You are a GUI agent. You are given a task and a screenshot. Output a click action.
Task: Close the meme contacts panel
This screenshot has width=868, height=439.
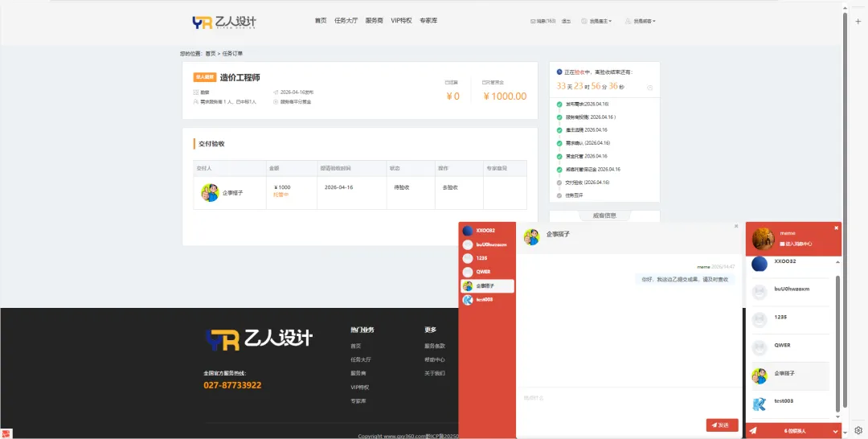click(837, 228)
